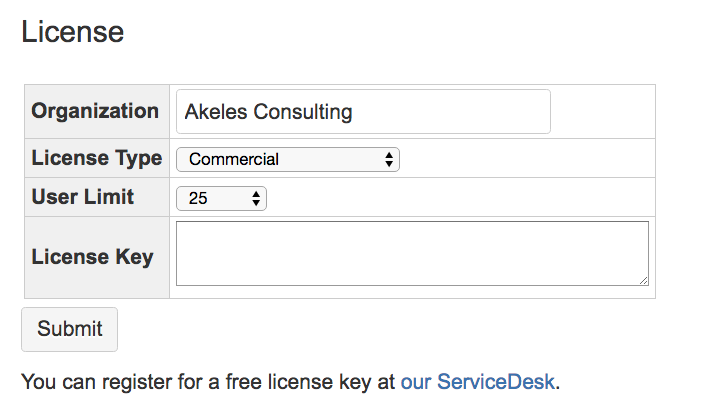Click the empty cell area right of License Type selector
This screenshot has height=410, width=716.
[x=525, y=159]
